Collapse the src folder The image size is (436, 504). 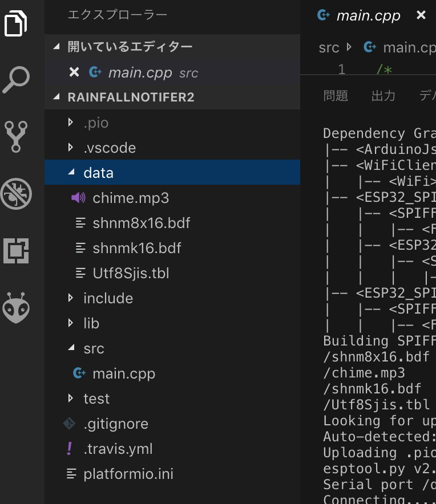click(x=71, y=347)
